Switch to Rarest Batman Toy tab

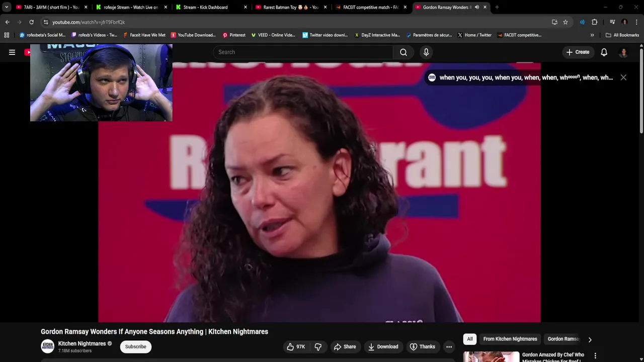click(291, 7)
